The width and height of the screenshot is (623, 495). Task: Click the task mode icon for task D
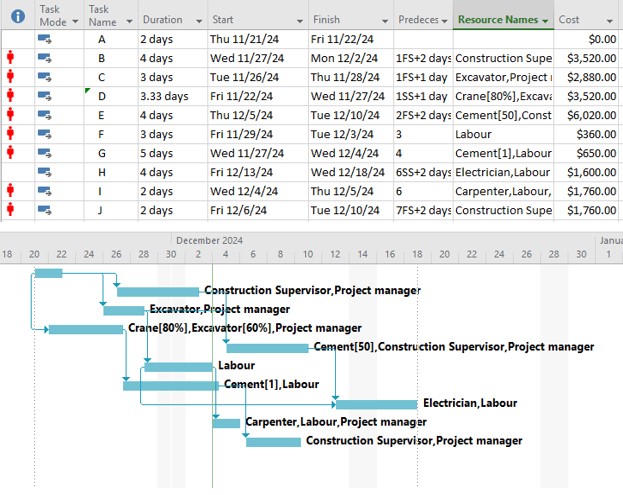pos(46,96)
